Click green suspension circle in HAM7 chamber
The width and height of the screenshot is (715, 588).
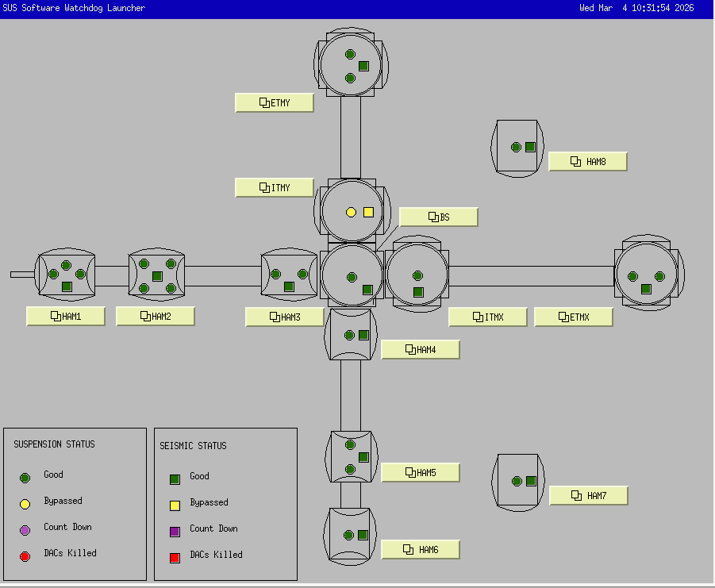(x=517, y=481)
